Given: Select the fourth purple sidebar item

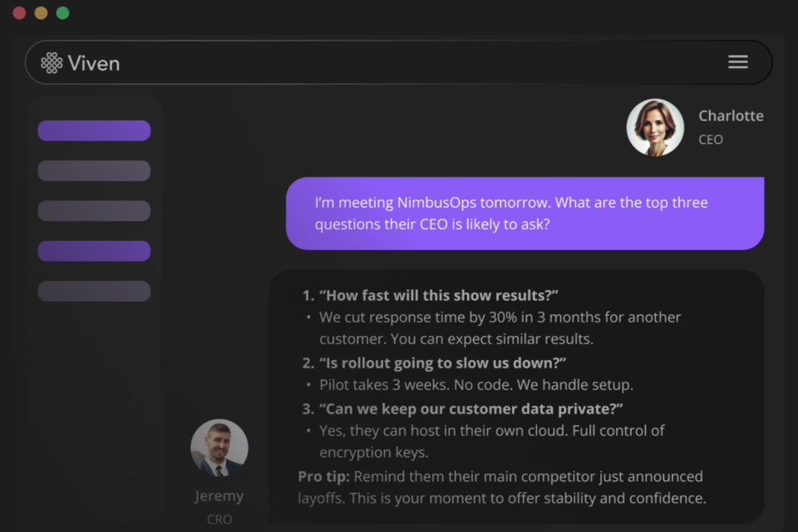Looking at the screenshot, I should pyautogui.click(x=94, y=251).
